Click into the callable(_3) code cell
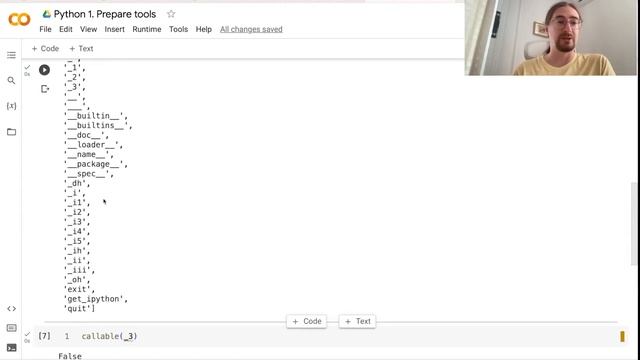Image resolution: width=640 pixels, height=360 pixels. click(327, 336)
